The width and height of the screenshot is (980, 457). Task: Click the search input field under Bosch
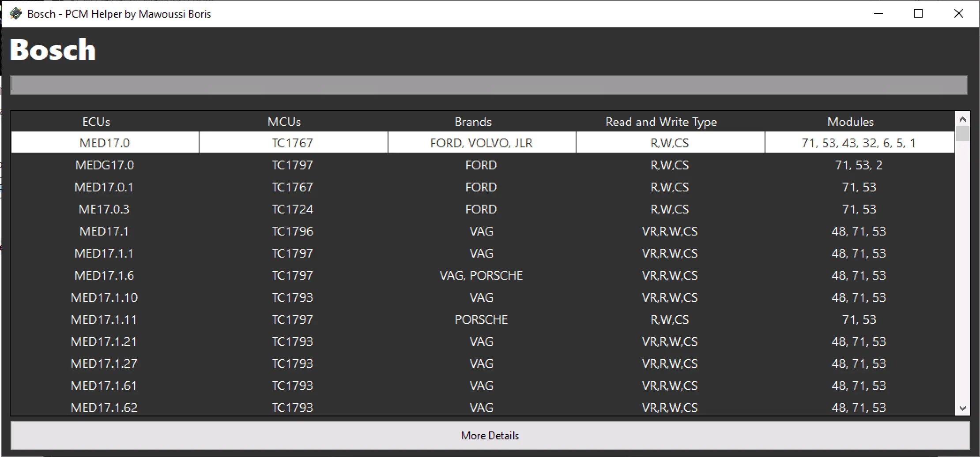[x=489, y=85]
